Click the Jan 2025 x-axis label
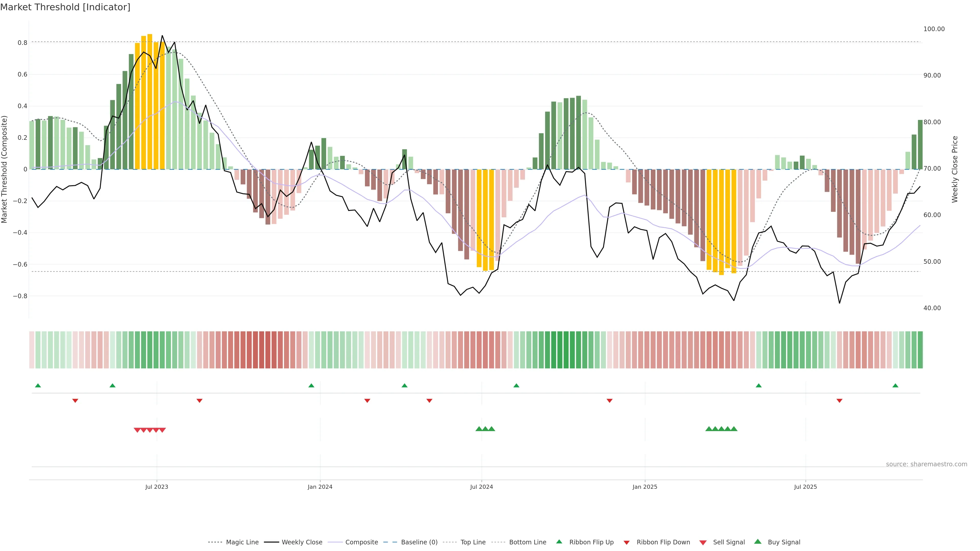The height and width of the screenshot is (551, 980). point(645,487)
